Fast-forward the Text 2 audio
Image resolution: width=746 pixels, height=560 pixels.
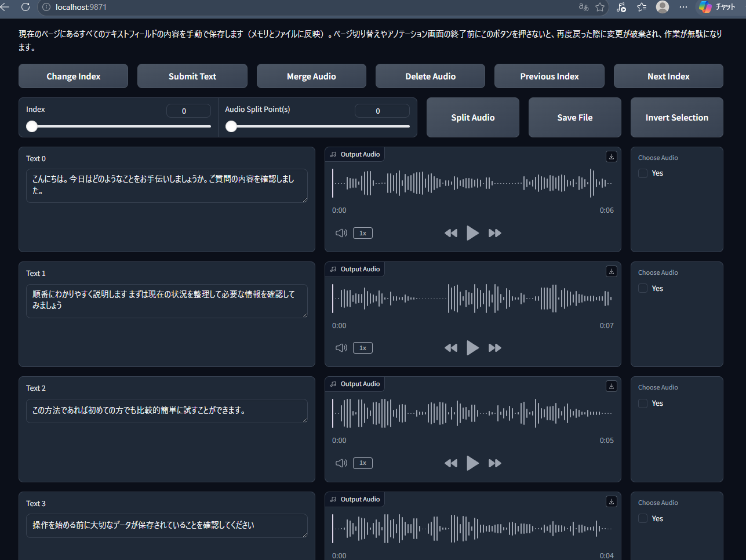coord(495,463)
